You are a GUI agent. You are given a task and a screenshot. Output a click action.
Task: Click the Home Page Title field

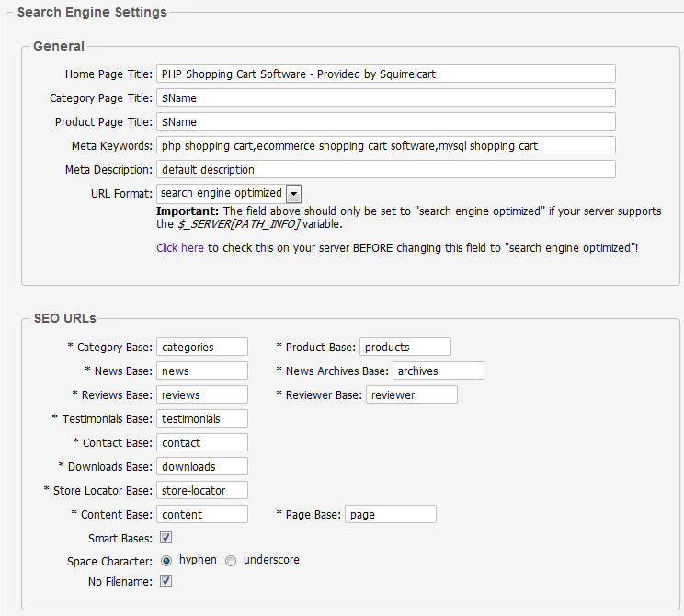point(385,74)
